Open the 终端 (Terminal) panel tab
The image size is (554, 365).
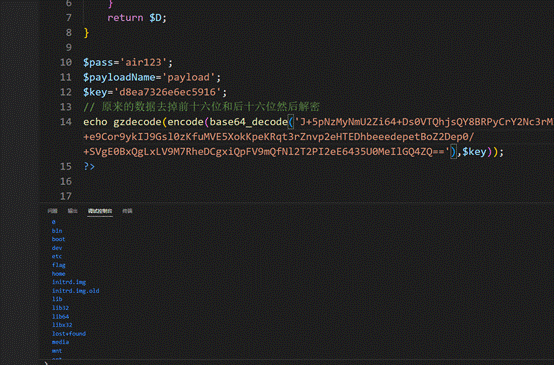pyautogui.click(x=127, y=211)
